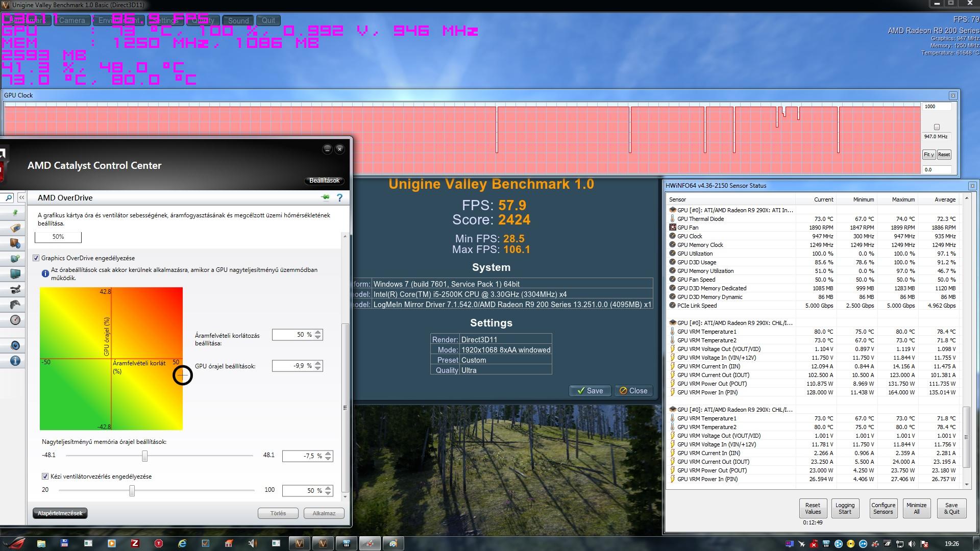Screen dimensions: 980x551
Task: Click the GPU Fan sensor icon
Action: coord(673,228)
